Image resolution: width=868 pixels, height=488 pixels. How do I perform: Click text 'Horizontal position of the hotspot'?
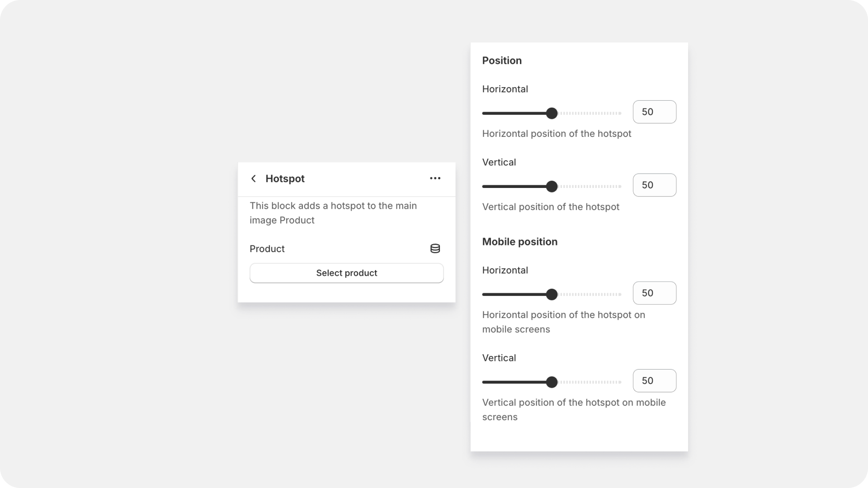557,134
